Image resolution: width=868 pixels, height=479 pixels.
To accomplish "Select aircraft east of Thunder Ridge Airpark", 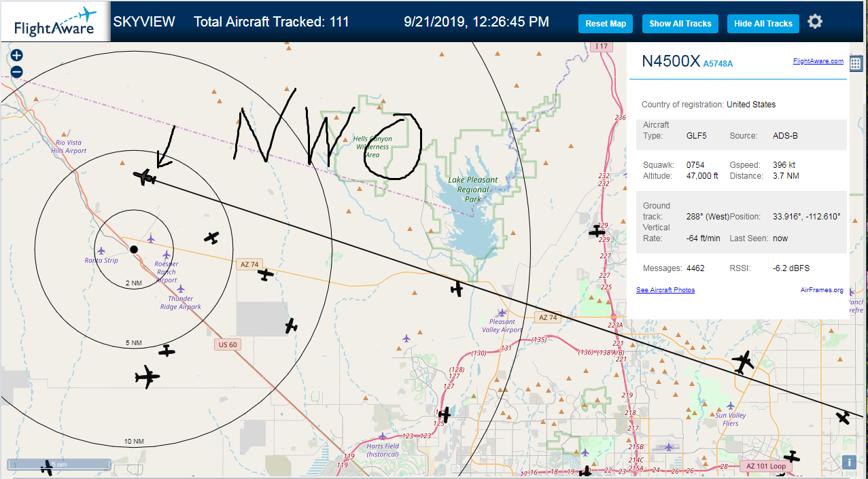I will pos(291,326).
